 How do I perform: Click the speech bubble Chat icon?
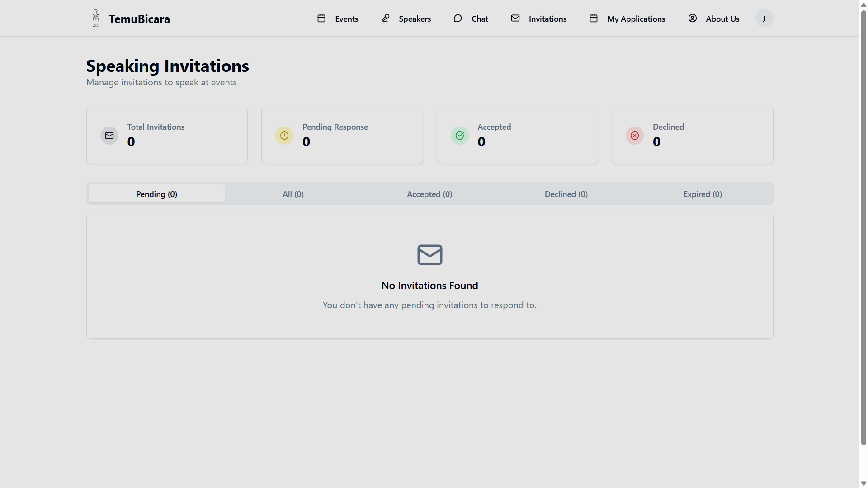[x=458, y=19]
